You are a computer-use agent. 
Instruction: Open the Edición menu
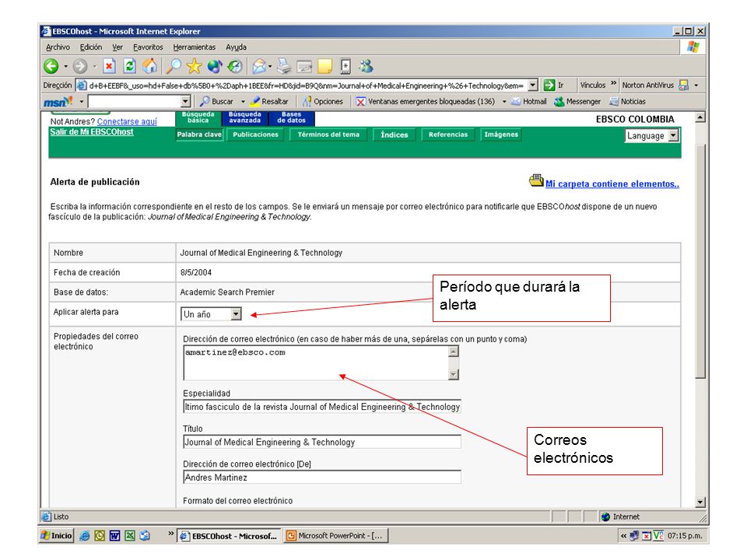(91, 47)
